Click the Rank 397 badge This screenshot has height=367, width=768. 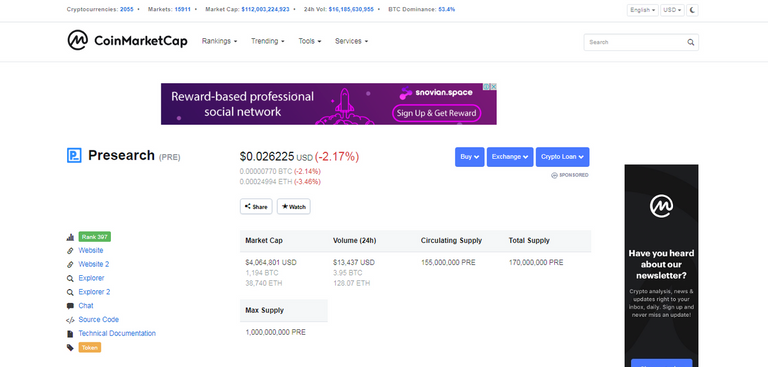(95, 237)
